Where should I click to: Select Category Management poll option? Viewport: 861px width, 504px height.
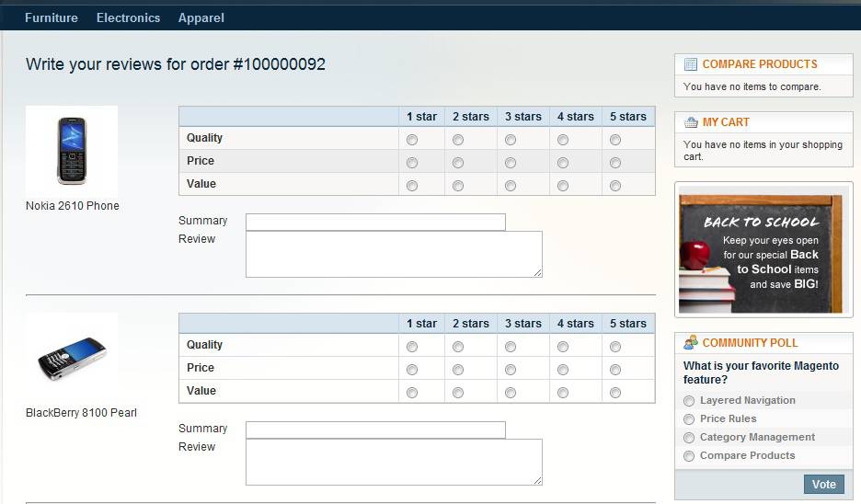coord(689,438)
